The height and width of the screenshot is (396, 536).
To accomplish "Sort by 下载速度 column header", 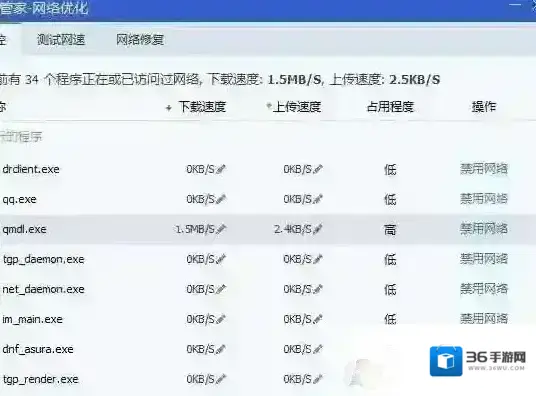I will pos(202,107).
